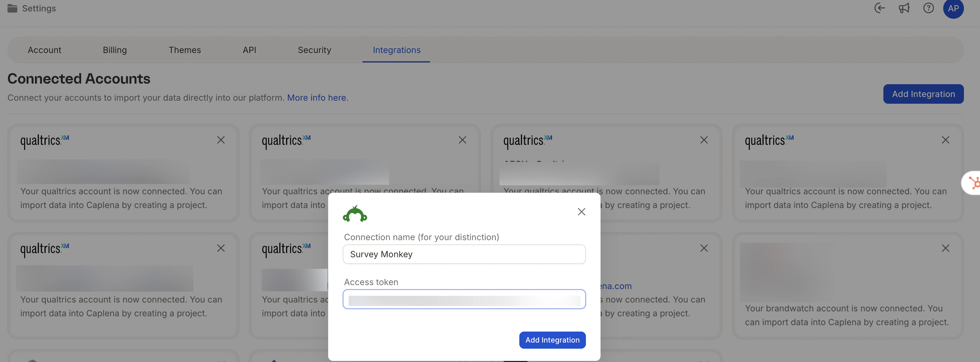Switch to the Themes tab
Viewport: 980px width, 362px height.
point(184,50)
